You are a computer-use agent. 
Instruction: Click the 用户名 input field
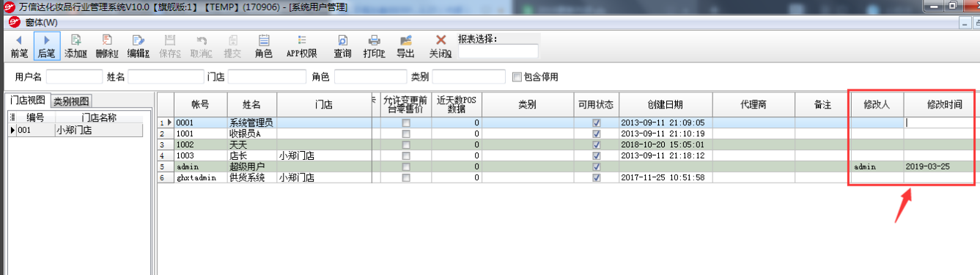pyautogui.click(x=74, y=76)
